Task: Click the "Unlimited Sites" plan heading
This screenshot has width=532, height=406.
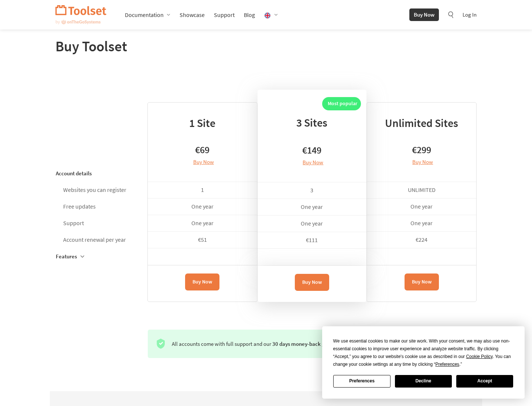Action: (422, 123)
